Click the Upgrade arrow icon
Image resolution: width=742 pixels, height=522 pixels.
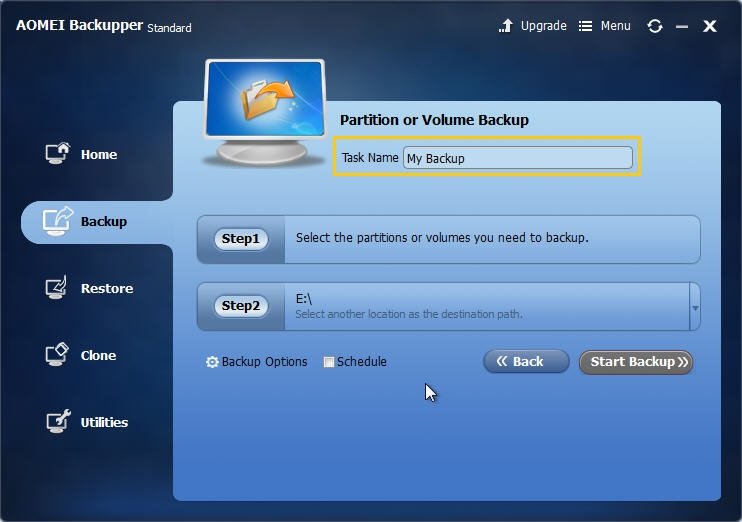pyautogui.click(x=506, y=26)
